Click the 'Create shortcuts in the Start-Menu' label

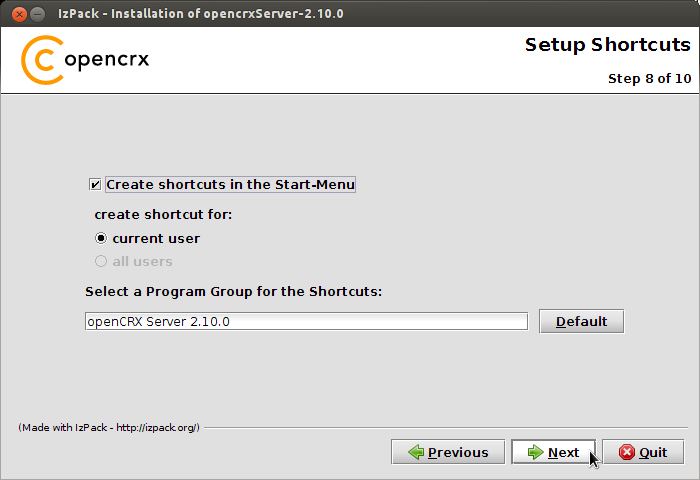(230, 184)
